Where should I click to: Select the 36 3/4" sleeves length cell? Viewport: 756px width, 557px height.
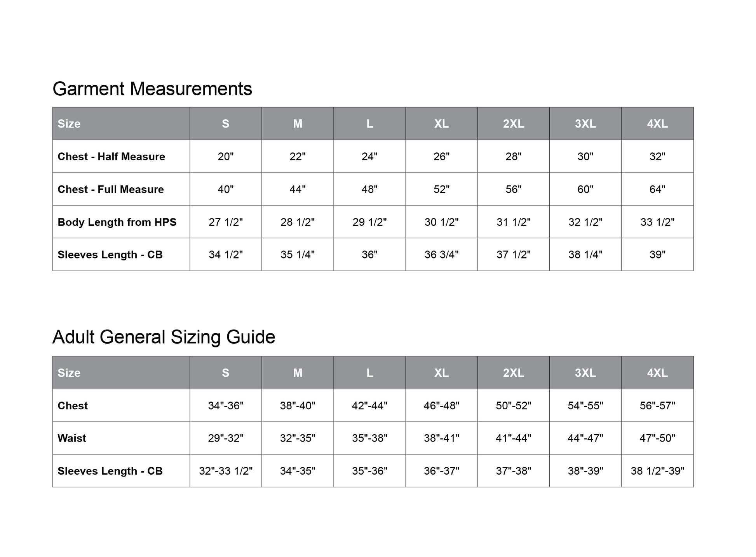pos(441,255)
